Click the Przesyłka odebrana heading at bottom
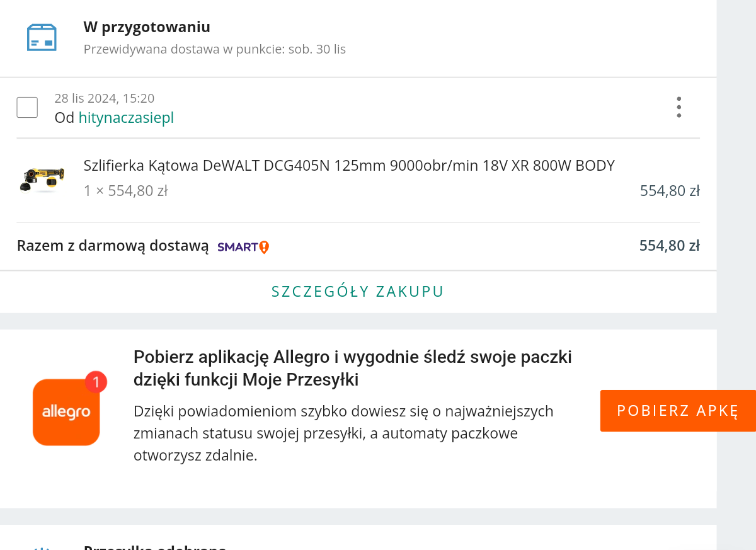 click(x=154, y=547)
